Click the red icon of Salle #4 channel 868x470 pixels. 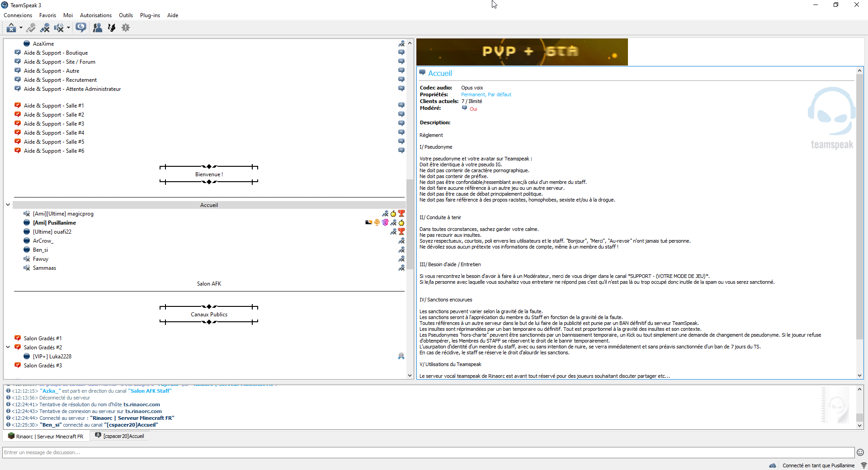click(x=18, y=132)
